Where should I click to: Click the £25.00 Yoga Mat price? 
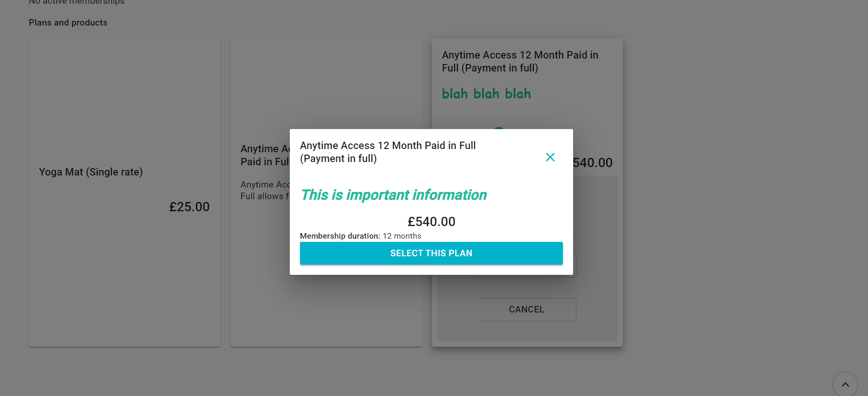click(189, 207)
